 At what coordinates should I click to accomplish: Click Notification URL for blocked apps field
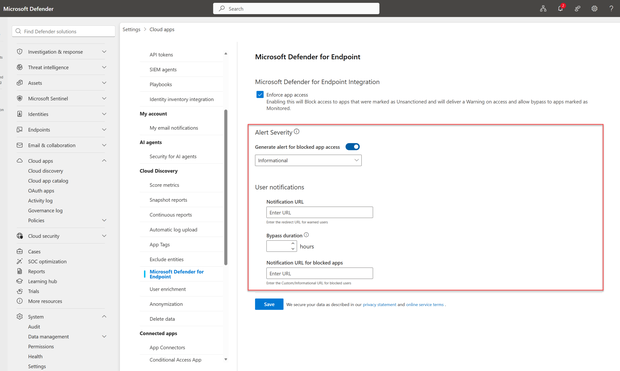click(x=319, y=273)
